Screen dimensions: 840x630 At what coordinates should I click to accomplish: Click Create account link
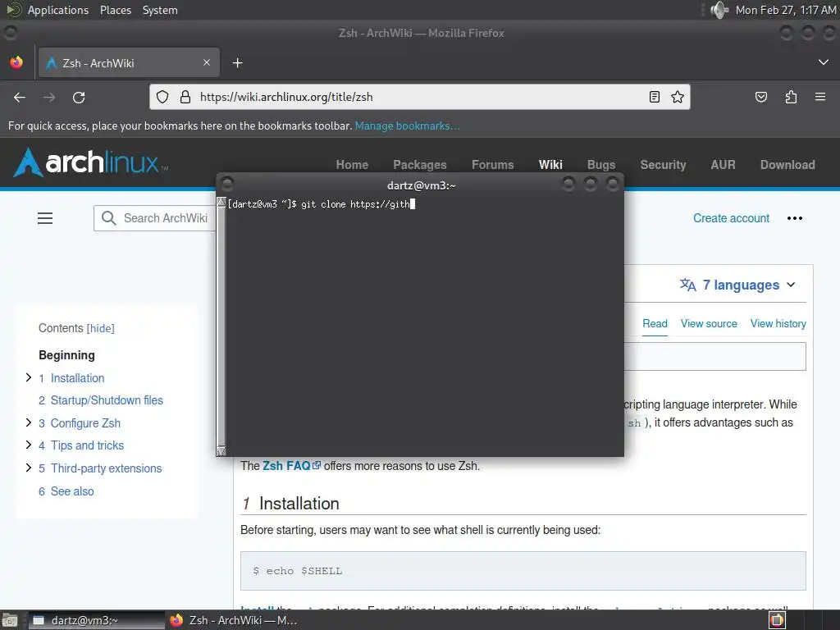(731, 218)
